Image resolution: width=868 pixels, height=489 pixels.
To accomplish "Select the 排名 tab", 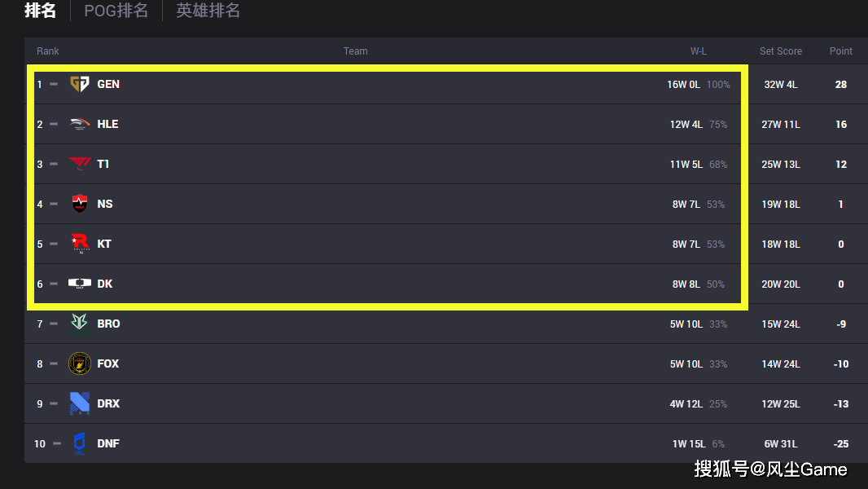I will tap(41, 11).
